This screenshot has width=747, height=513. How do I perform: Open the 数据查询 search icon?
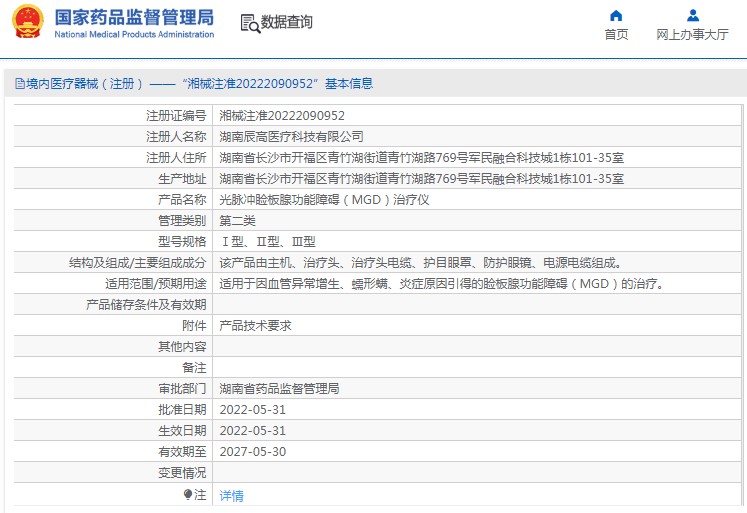(x=250, y=23)
